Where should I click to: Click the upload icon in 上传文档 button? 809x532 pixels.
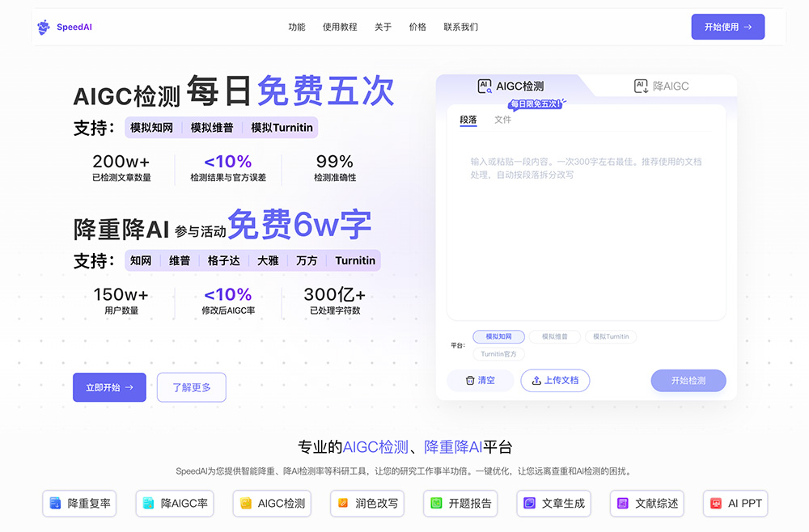pos(536,381)
